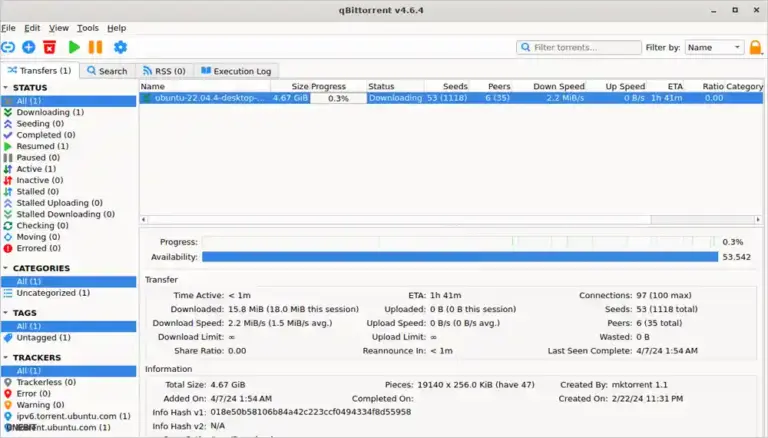Screen dimensions: 768x438
Task: Open the Help menu
Action: coord(117,28)
